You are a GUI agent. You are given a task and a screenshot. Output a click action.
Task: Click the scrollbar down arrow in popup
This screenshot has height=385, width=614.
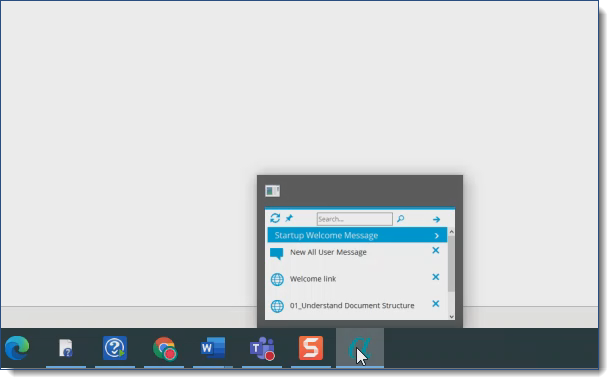pos(451,316)
